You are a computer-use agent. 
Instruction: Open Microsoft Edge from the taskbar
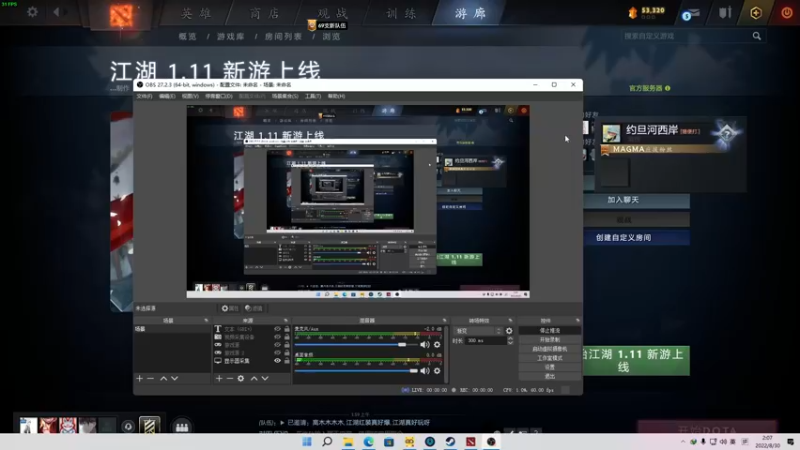tap(368, 442)
